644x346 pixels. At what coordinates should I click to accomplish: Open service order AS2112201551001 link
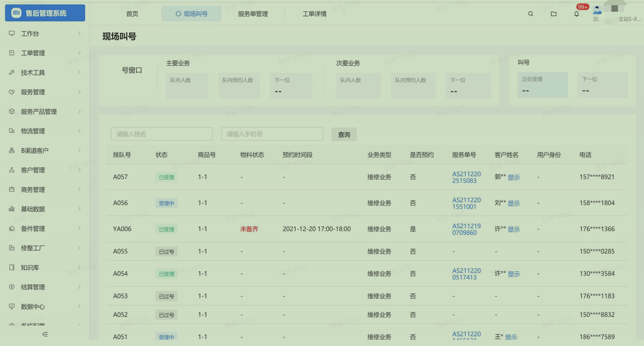click(467, 203)
